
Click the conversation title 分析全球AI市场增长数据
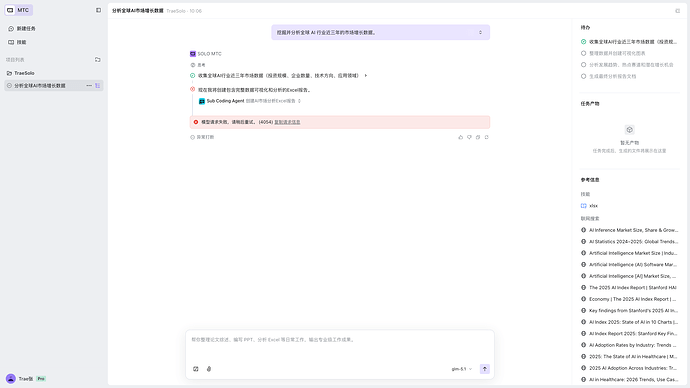point(137,11)
